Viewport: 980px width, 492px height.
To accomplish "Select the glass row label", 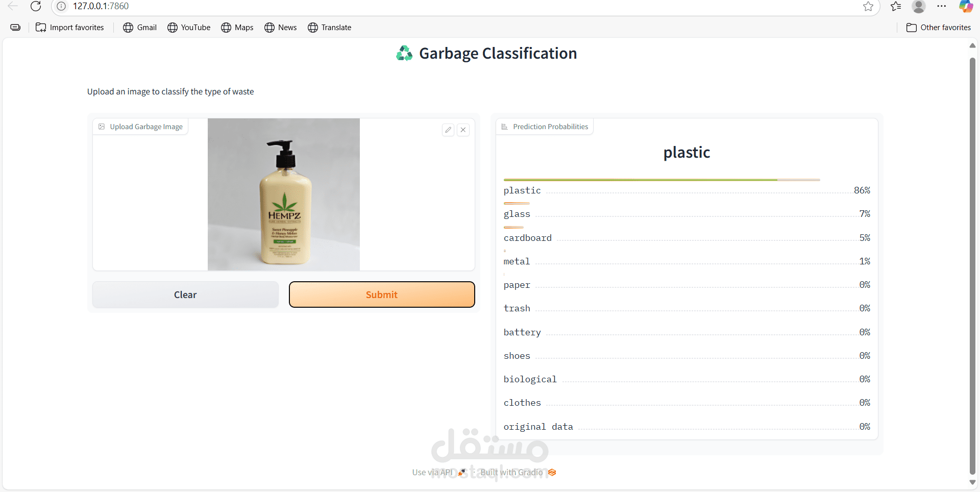I will pyautogui.click(x=517, y=214).
